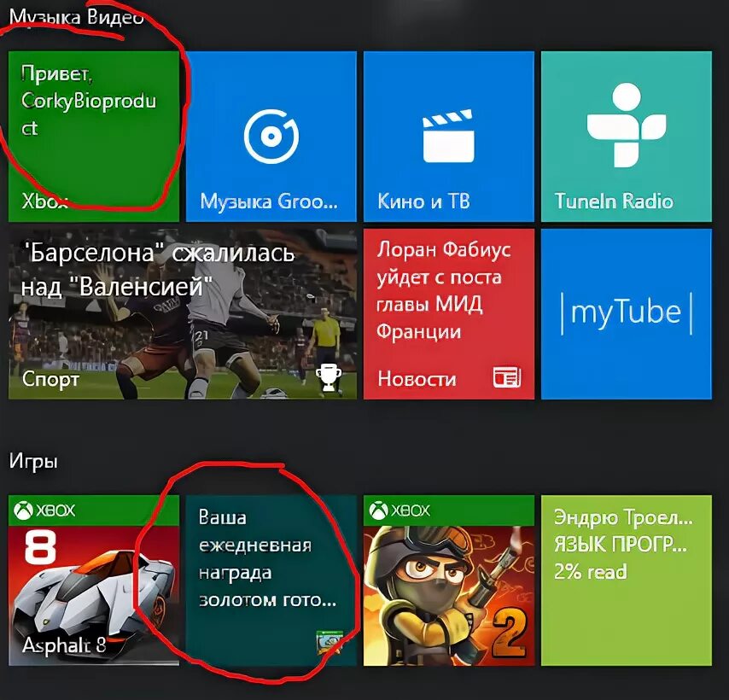Launch the Asphalt 8 game tile

tap(93, 580)
